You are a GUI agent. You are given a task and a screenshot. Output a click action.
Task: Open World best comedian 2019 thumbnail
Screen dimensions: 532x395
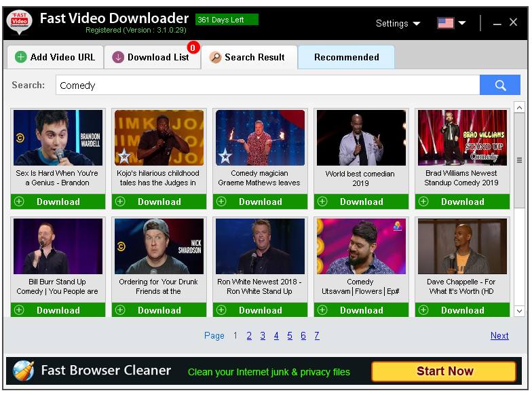(x=361, y=138)
